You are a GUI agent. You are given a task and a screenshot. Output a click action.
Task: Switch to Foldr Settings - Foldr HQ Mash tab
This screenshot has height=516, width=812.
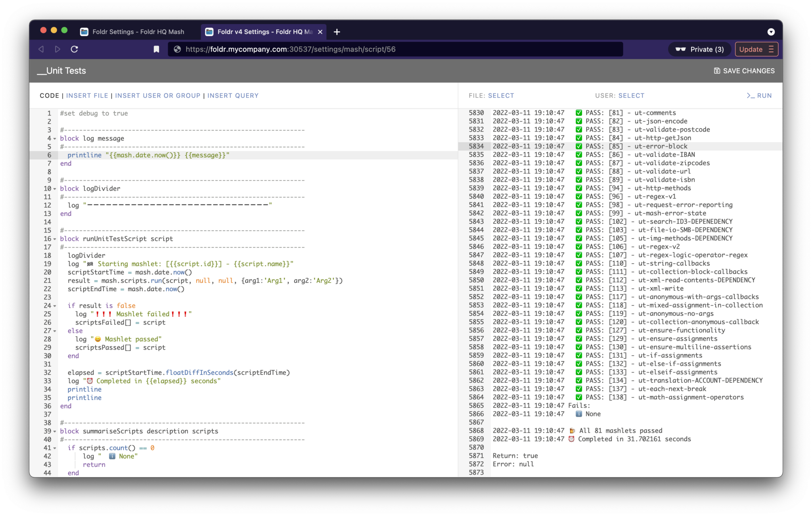pos(138,32)
